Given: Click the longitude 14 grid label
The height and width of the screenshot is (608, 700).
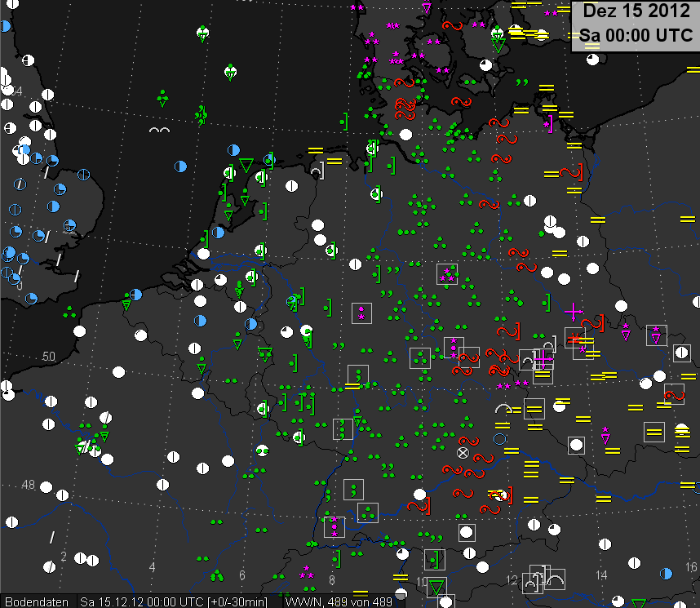Looking at the screenshot, I should 601,575.
